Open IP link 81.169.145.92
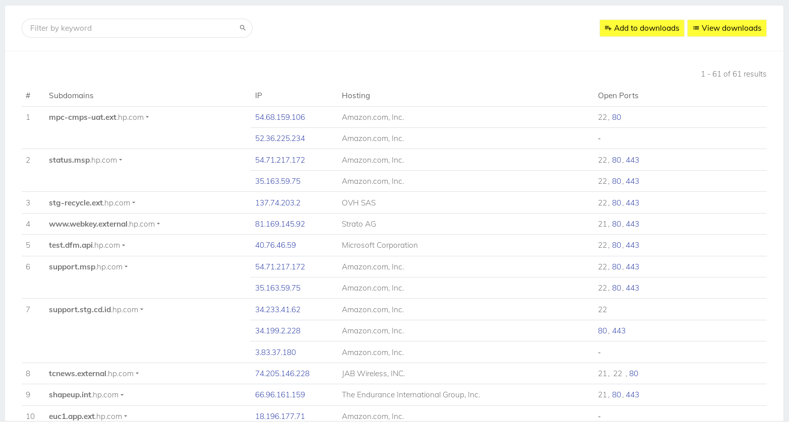Screen dimensions: 789x422 tap(280, 224)
